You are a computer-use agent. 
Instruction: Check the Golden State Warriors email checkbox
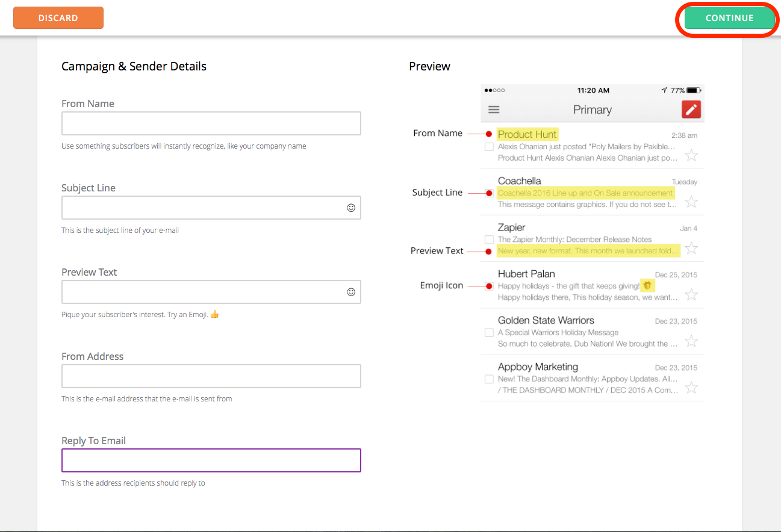point(489,332)
